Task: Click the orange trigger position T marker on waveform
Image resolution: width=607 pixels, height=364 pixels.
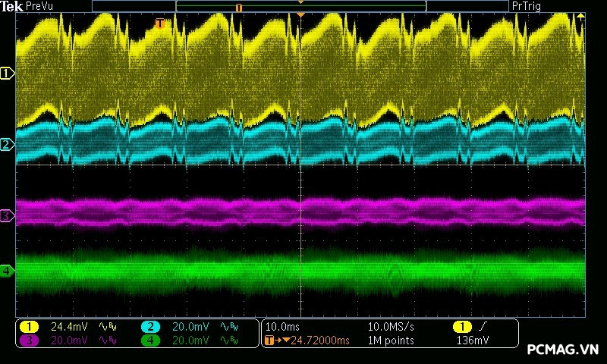Action: coord(159,24)
